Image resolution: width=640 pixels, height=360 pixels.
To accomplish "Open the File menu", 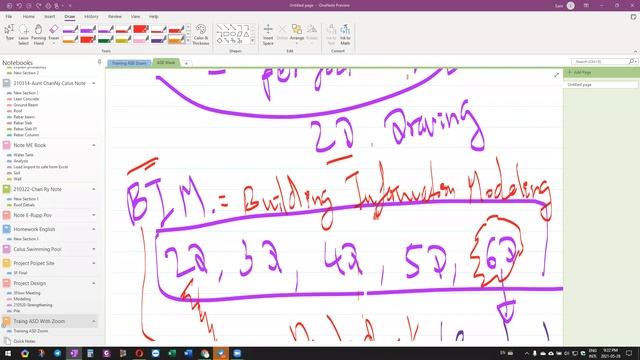I will [9, 17].
